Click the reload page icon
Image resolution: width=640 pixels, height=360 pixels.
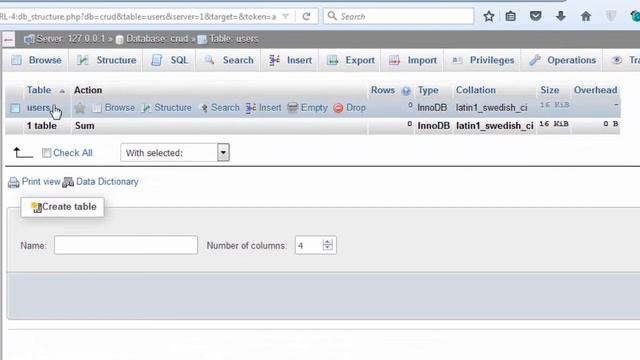tap(306, 16)
